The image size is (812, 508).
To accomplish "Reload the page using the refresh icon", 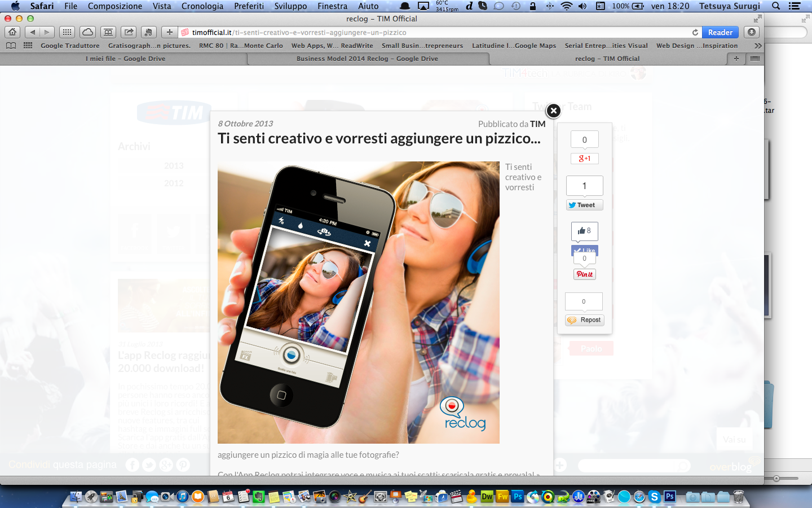I will pyautogui.click(x=695, y=32).
